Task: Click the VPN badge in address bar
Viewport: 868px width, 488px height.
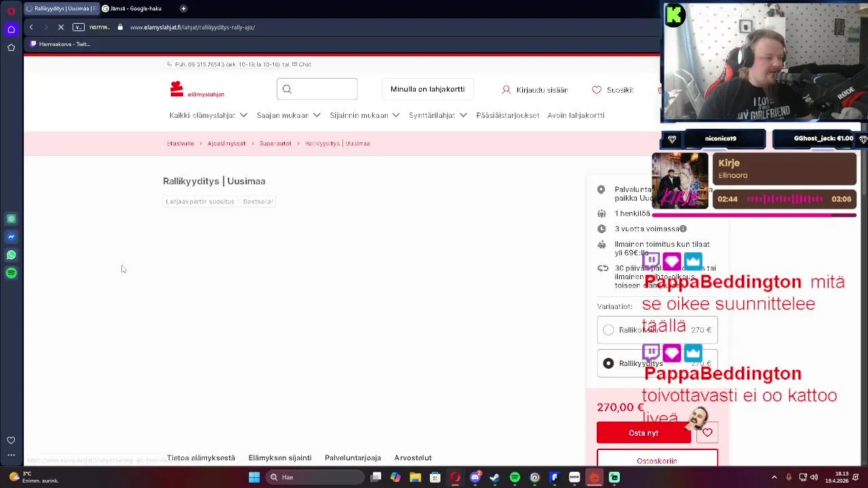Action: coord(79,27)
